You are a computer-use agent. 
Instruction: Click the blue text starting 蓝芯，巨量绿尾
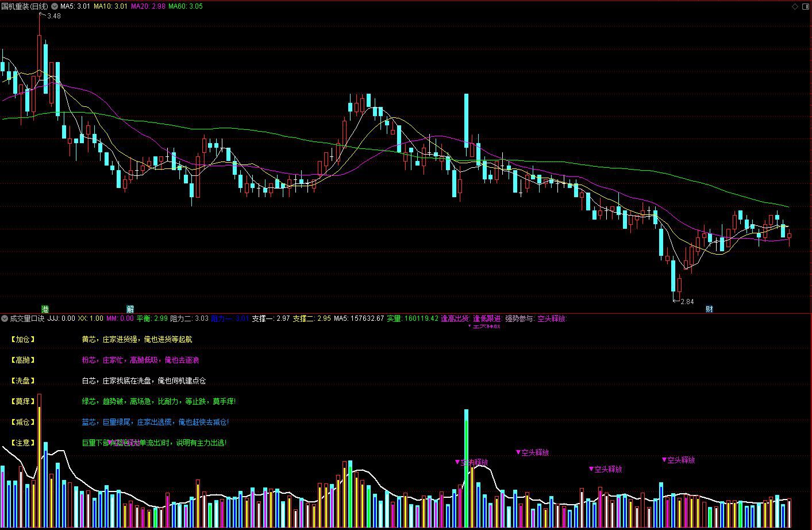click(155, 422)
